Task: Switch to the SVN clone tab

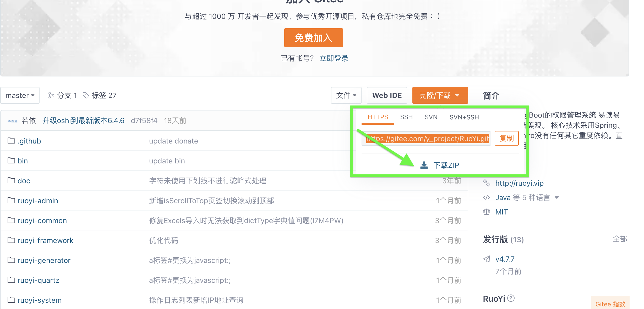Action: pyautogui.click(x=431, y=117)
